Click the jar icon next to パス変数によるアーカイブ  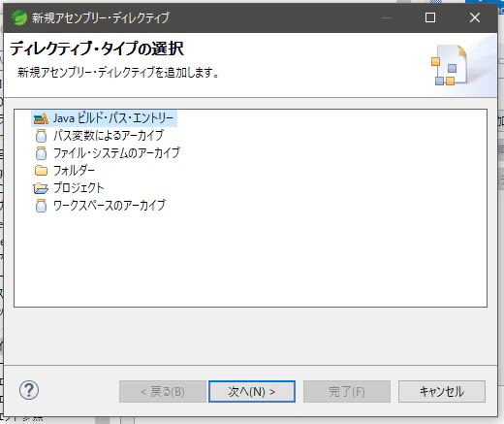tap(41, 136)
